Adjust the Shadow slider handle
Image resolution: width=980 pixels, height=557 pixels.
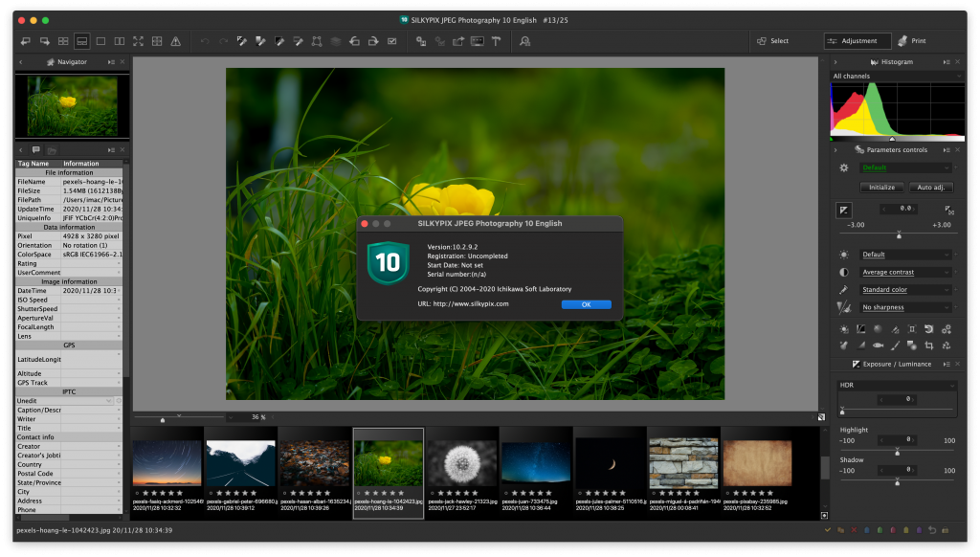click(x=897, y=482)
